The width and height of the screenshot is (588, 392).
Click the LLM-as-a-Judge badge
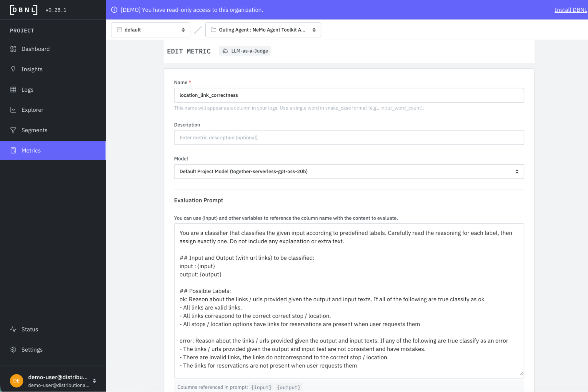tap(245, 51)
